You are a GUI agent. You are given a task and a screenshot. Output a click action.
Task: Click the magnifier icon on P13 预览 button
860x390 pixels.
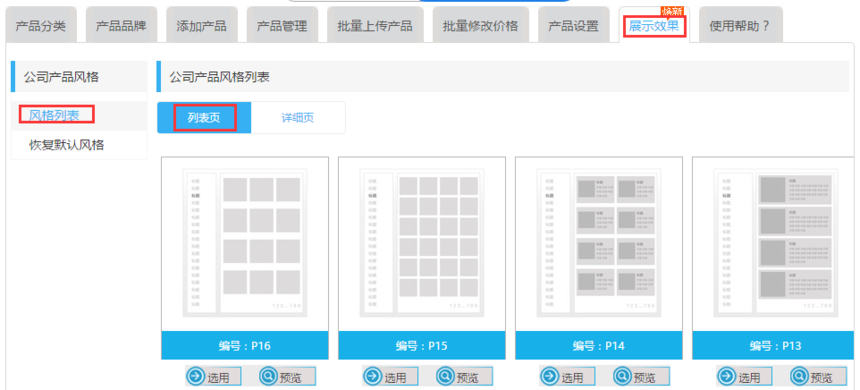point(800,377)
